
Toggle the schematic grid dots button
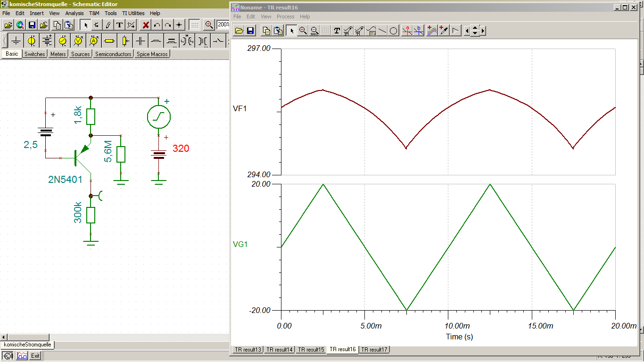click(194, 25)
